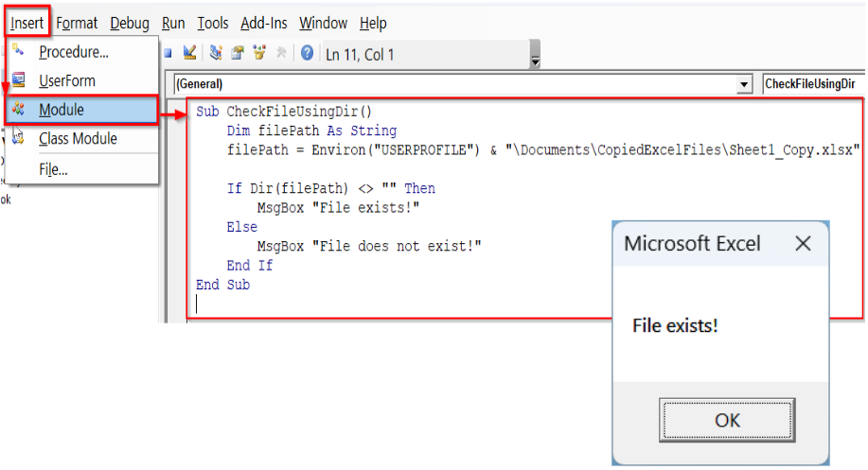Open the Add-Ins menu
Screen dimensions: 868x470
(x=264, y=23)
